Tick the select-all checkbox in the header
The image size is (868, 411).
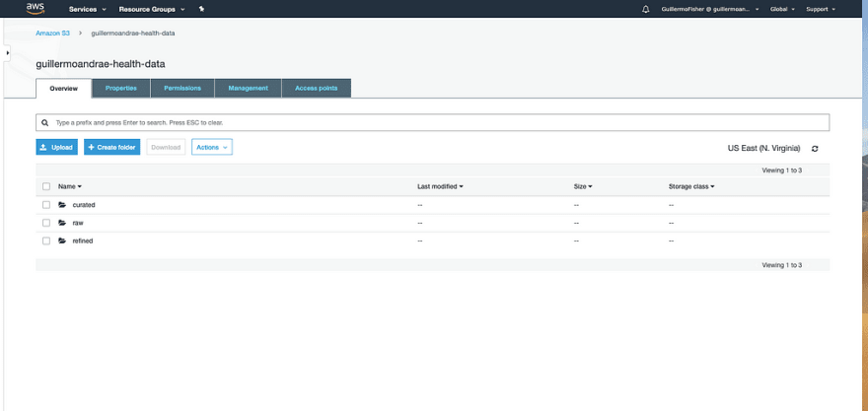click(46, 186)
